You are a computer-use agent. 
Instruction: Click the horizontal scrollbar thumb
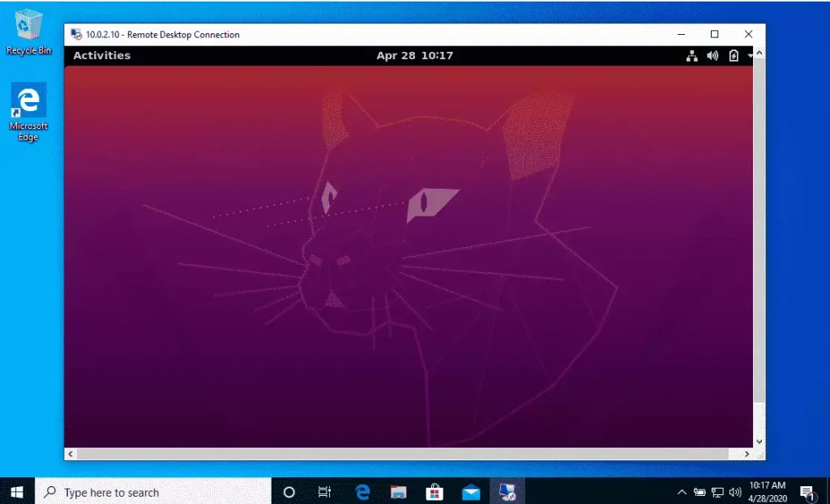403,454
